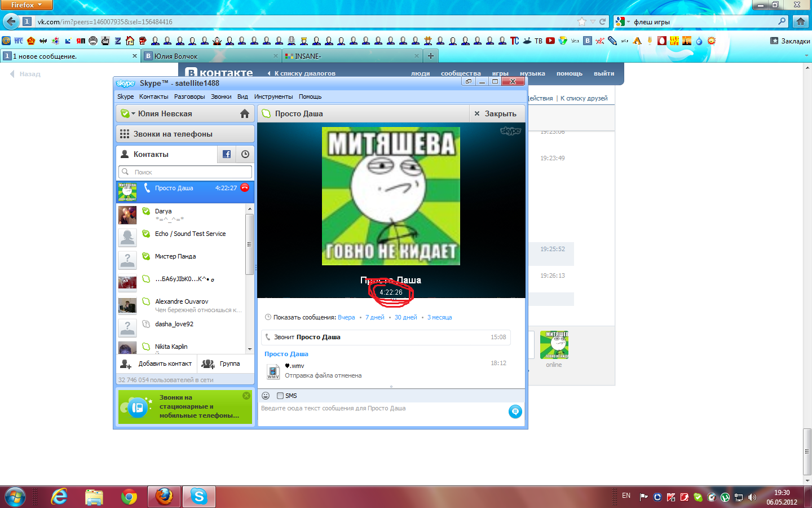Switch Skype to compact view button
This screenshot has width=812, height=508.
point(468,81)
